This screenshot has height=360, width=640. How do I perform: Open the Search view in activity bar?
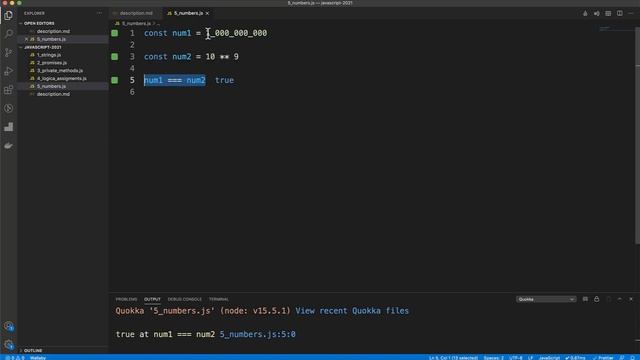[x=9, y=33]
